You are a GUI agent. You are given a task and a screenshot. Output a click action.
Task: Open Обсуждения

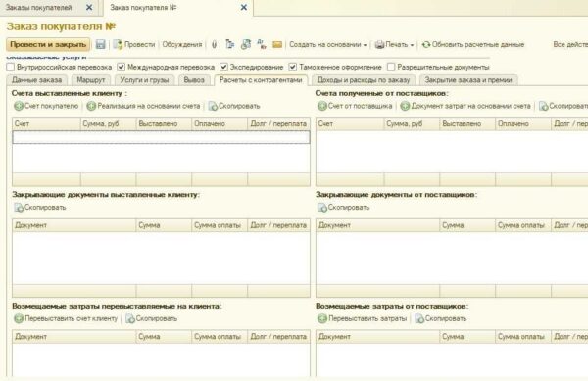[x=182, y=45]
